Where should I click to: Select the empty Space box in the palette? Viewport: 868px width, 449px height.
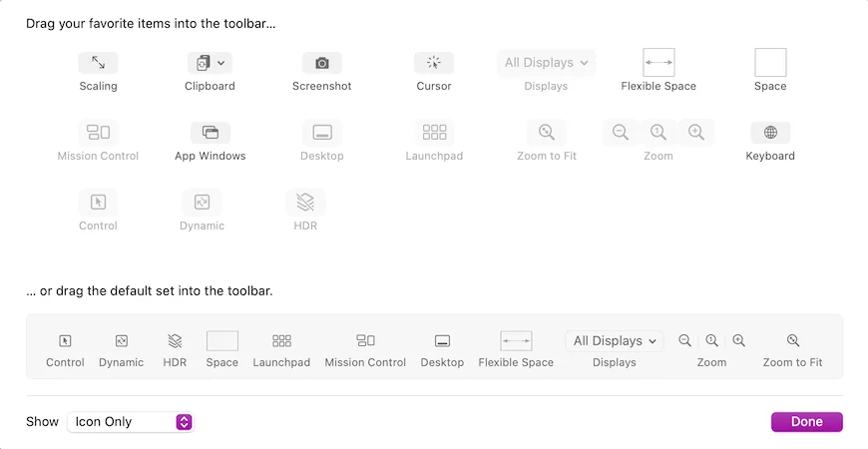pyautogui.click(x=770, y=63)
